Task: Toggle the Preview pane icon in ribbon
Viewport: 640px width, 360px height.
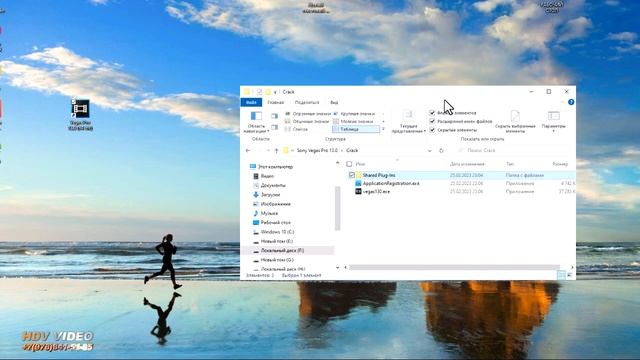Action: 275,116
